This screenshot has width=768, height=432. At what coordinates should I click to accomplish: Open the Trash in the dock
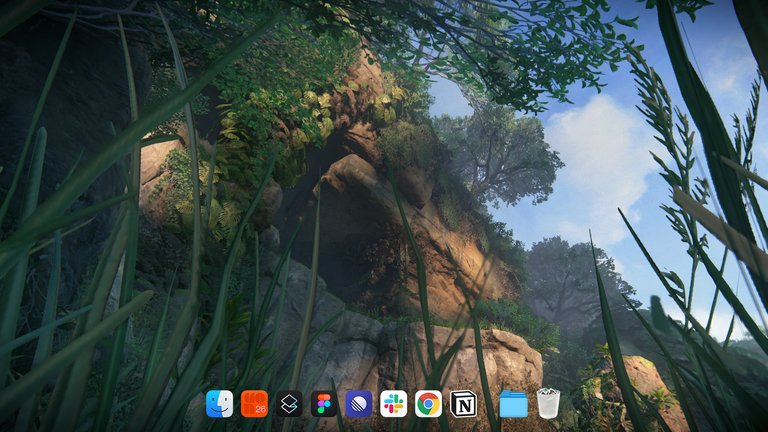pos(548,403)
